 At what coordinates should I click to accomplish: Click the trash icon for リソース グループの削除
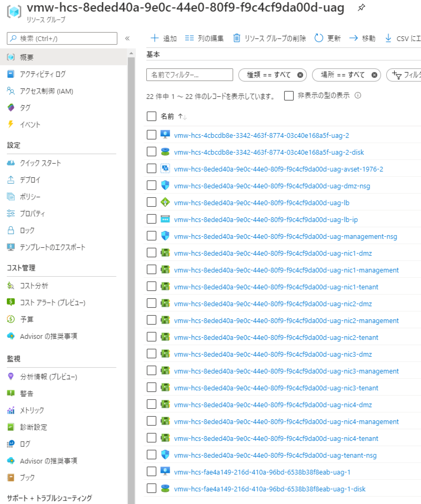tap(237, 38)
